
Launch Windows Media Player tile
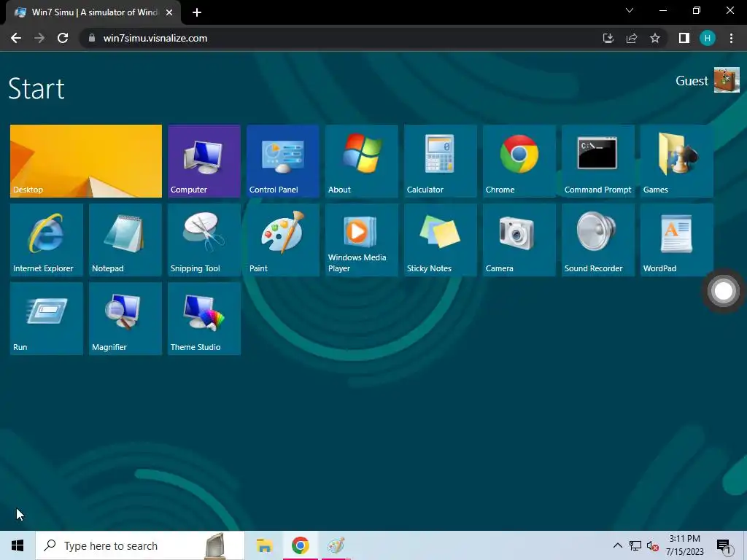pos(362,240)
